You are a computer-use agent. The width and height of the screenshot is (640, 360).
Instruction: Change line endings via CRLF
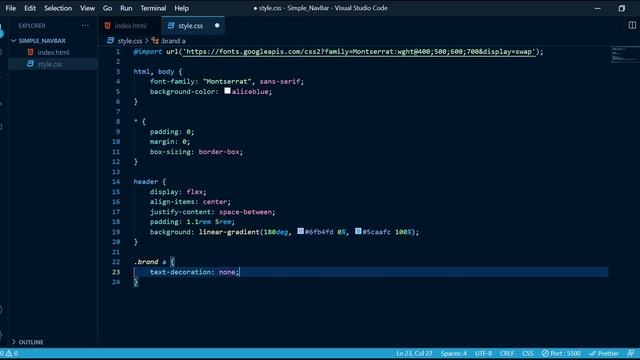[507, 353]
